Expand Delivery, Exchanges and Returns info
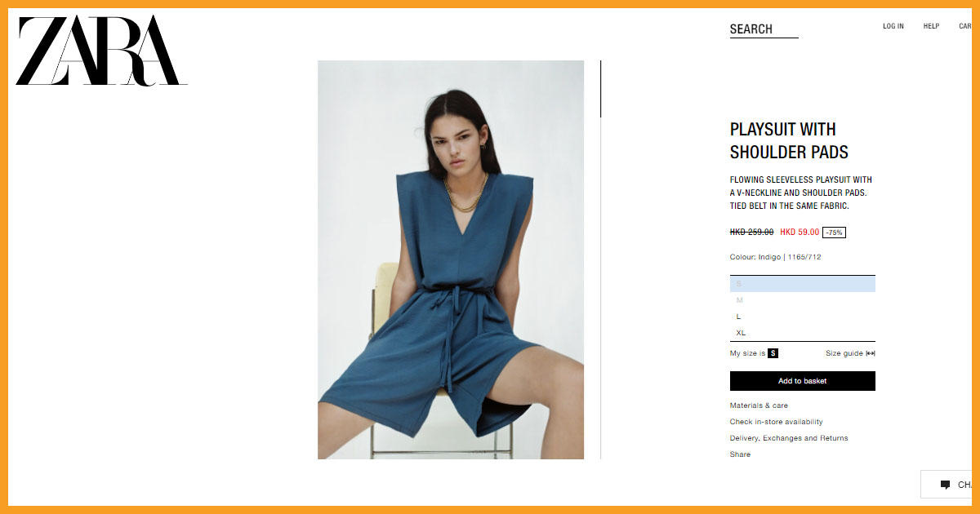 [789, 438]
